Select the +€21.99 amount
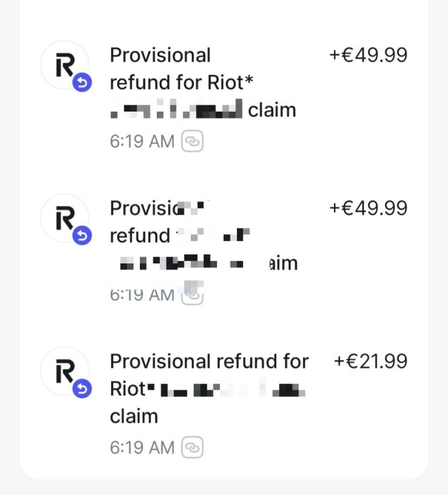Image resolution: width=448 pixels, height=495 pixels. [370, 362]
